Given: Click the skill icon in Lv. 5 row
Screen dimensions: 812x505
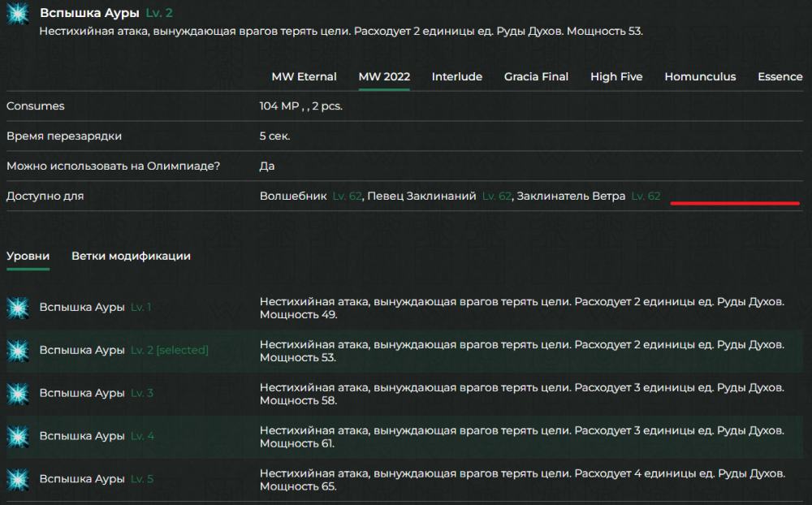Looking at the screenshot, I should 18,479.
